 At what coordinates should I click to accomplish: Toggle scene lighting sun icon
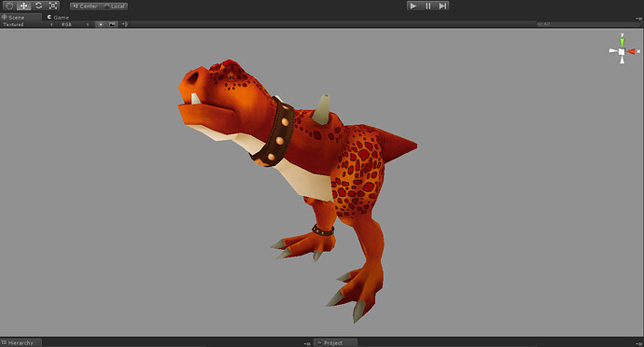pos(101,24)
